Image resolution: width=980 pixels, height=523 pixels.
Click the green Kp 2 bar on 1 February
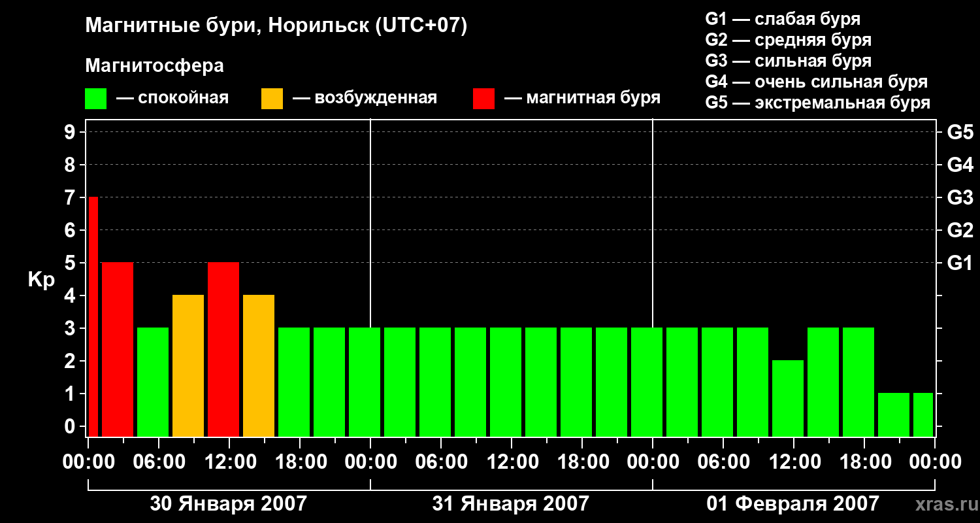(x=788, y=398)
